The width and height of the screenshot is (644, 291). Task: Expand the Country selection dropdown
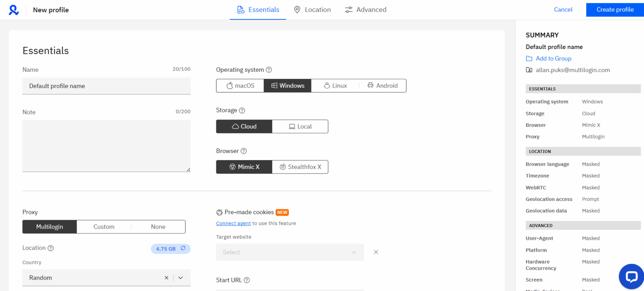click(180, 278)
